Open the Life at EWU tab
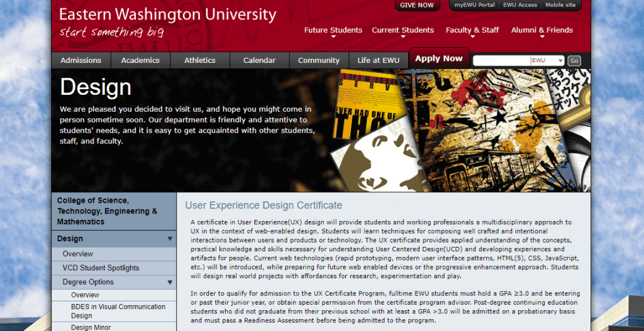The height and width of the screenshot is (331, 644). 378,60
